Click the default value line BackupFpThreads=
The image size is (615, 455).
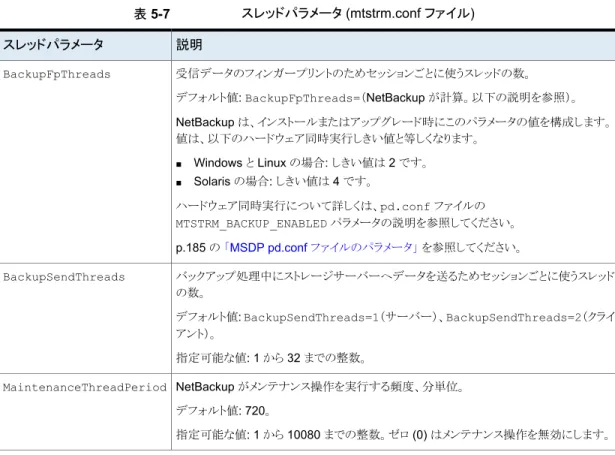coord(377,97)
